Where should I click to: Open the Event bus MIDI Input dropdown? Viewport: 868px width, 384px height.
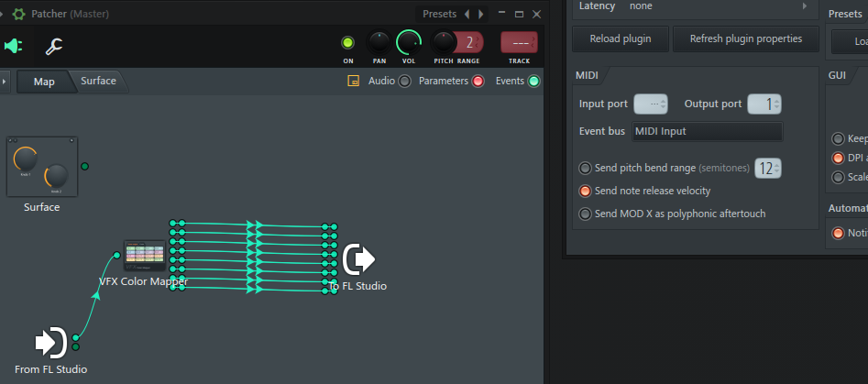[x=707, y=132]
